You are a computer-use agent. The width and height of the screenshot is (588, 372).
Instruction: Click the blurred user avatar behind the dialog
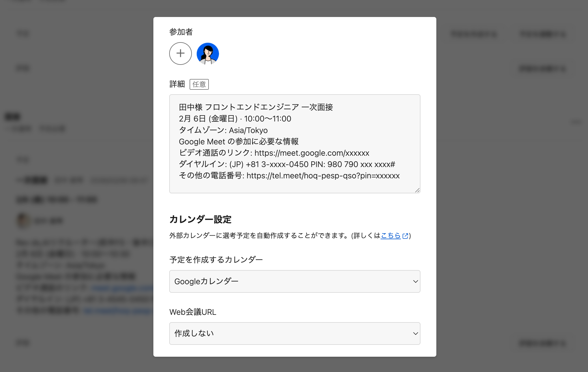(23, 220)
